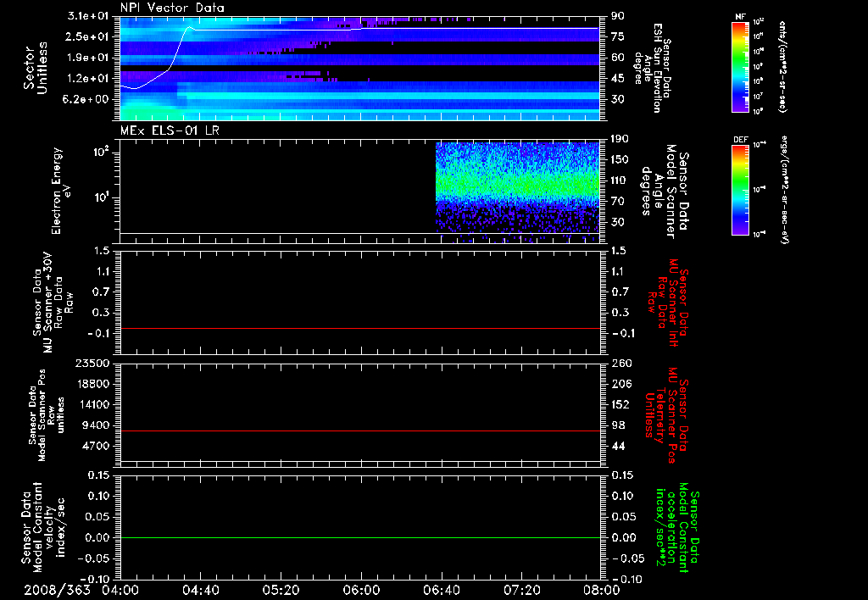Viewport: 868px width, 600px height.
Task: Click the Electron Energy eV axis label
Action: pos(61,191)
